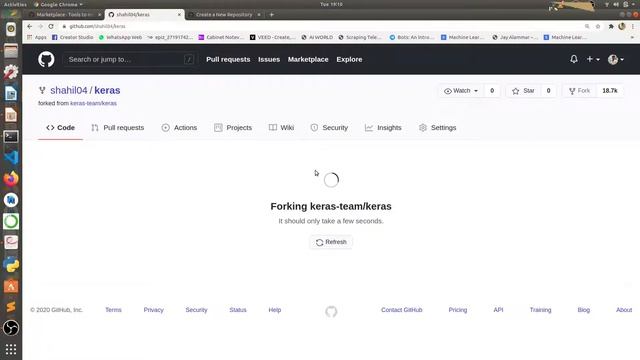
Task: Switch to repository Pull requests tab
Action: click(118, 128)
